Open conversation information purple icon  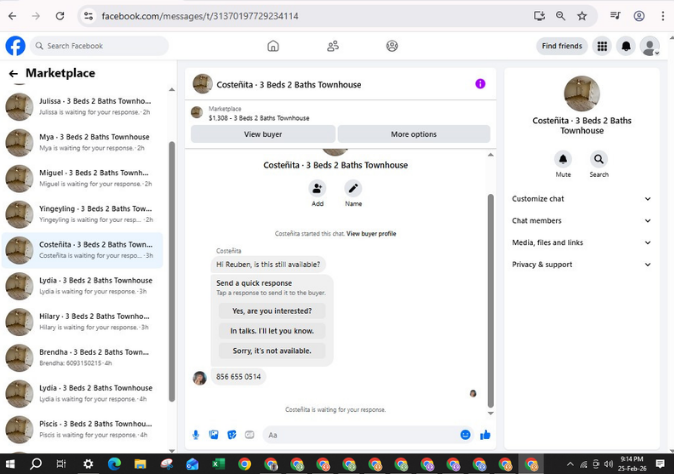(480, 84)
